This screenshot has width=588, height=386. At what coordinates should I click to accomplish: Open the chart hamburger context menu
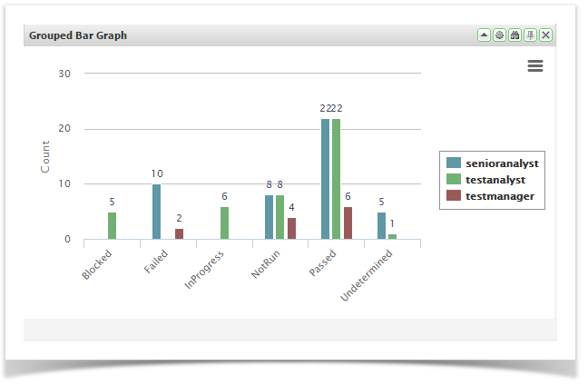[x=535, y=65]
